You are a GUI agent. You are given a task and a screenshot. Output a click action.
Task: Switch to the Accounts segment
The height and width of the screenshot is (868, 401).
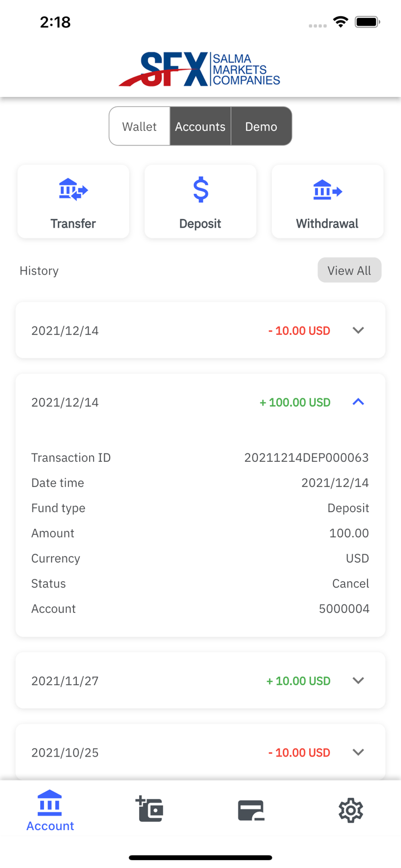[200, 126]
